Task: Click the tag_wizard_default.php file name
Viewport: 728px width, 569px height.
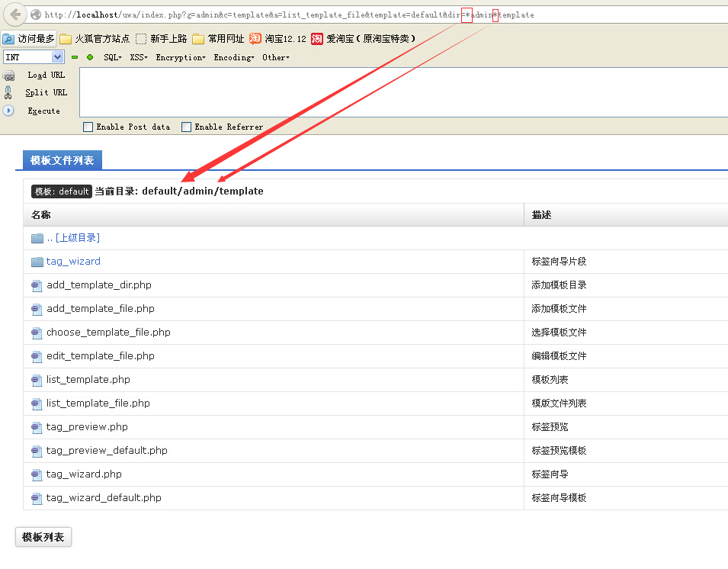Action: pos(104,498)
